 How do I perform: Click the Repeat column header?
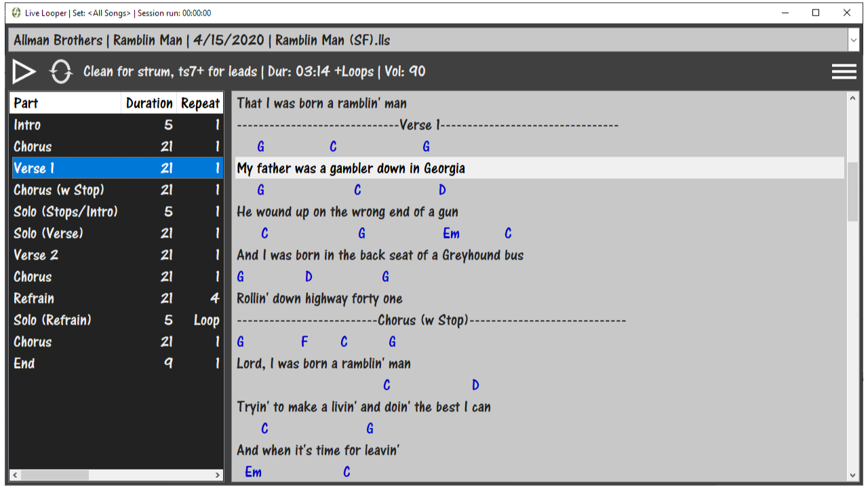200,103
